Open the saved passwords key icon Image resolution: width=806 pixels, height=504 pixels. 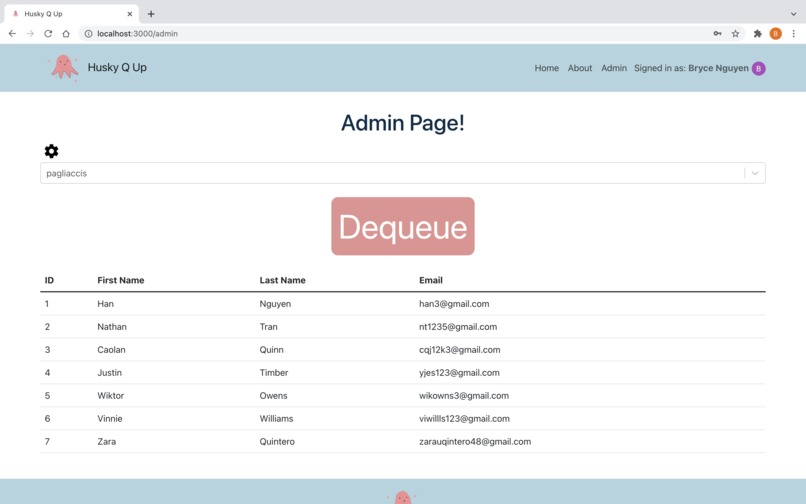click(x=718, y=33)
